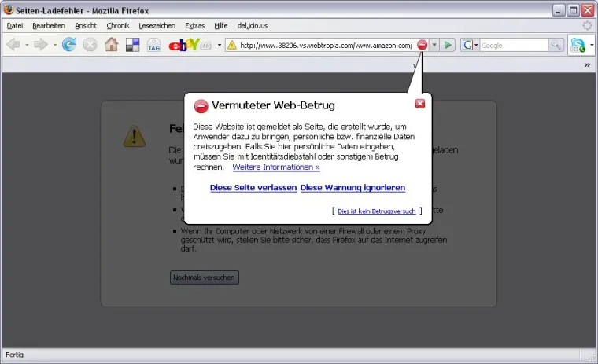The image size is (598, 364).
Task: Click Diese Seite verlassen link
Action: click(x=253, y=188)
